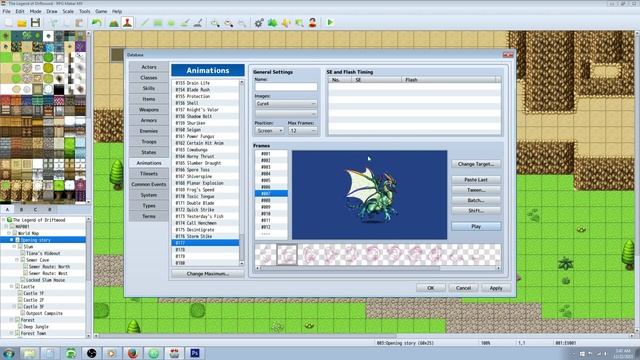Select the Deep Jungle map
This screenshot has width=640, height=360.
tap(36, 327)
